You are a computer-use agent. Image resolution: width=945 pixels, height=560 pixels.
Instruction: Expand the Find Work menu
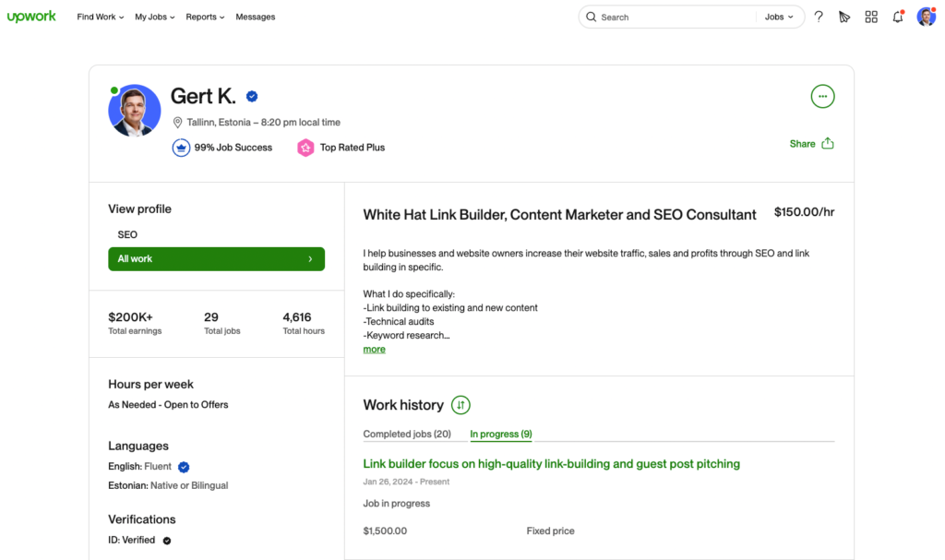(100, 17)
